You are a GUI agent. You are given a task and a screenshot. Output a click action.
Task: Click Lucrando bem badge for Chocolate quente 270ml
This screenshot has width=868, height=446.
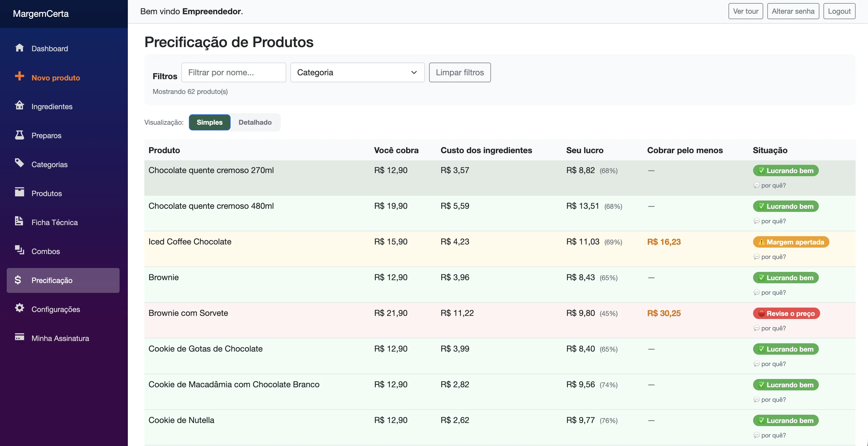(786, 170)
